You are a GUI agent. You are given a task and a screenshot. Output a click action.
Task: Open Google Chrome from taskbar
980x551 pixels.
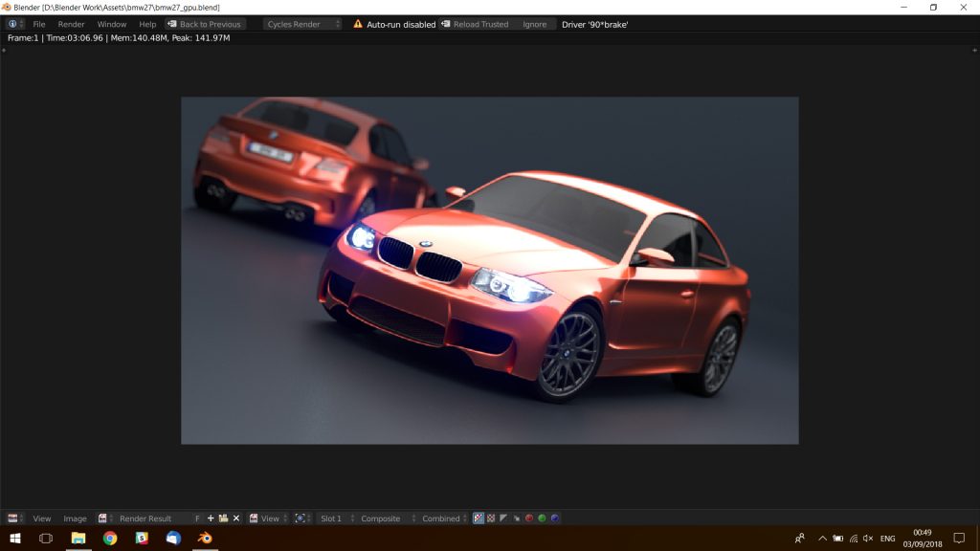tap(110, 538)
